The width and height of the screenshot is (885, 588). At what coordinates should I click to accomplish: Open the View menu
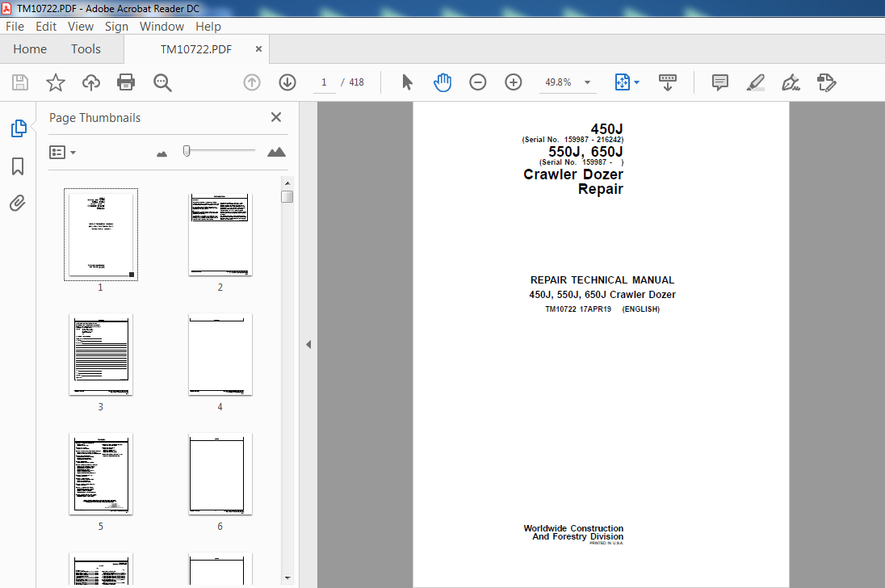(x=81, y=26)
